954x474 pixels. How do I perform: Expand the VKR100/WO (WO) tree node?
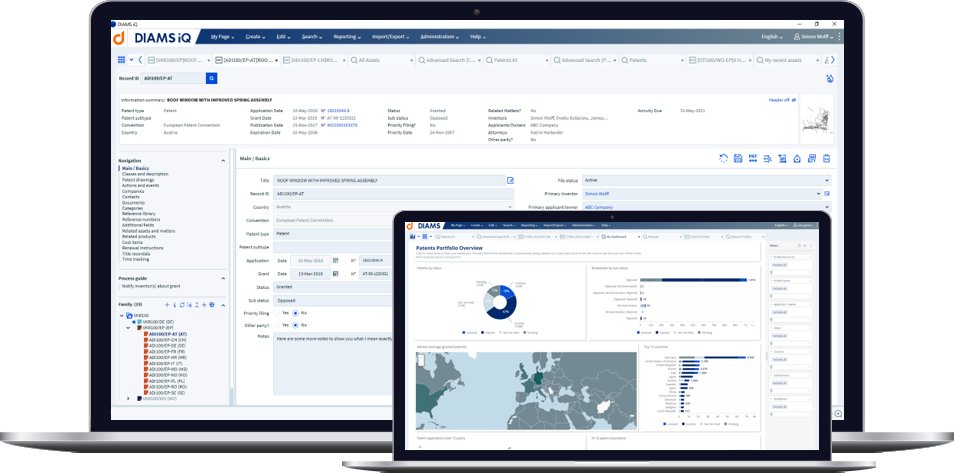(128, 399)
